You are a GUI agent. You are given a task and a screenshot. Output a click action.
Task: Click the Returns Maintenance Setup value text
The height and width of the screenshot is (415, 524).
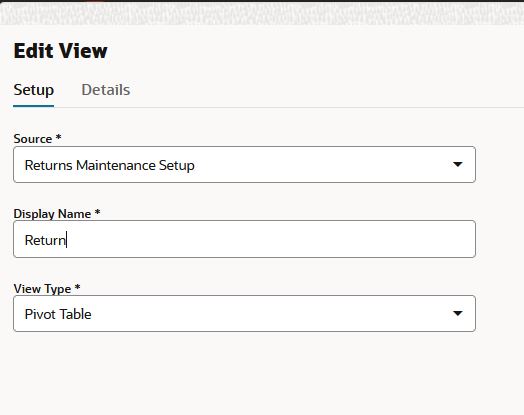pyautogui.click(x=110, y=165)
